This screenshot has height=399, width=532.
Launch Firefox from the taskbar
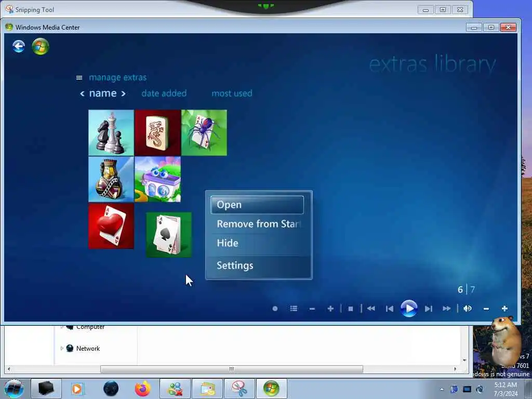(x=143, y=389)
